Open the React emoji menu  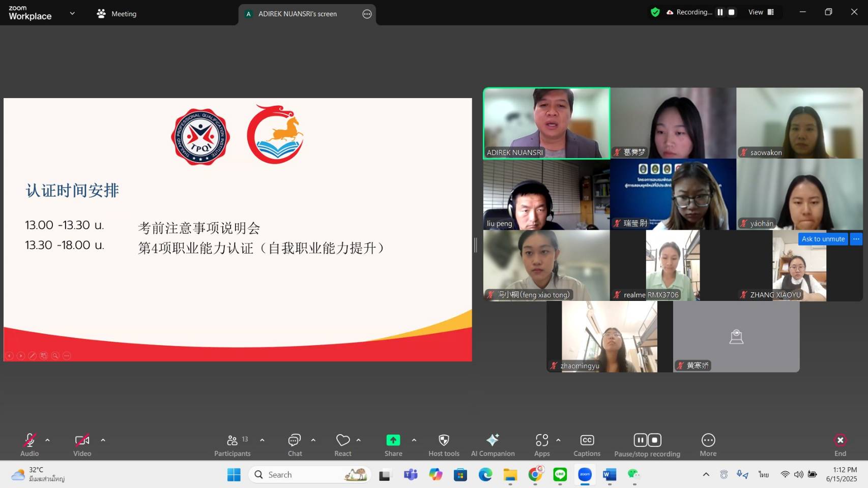[x=342, y=445]
